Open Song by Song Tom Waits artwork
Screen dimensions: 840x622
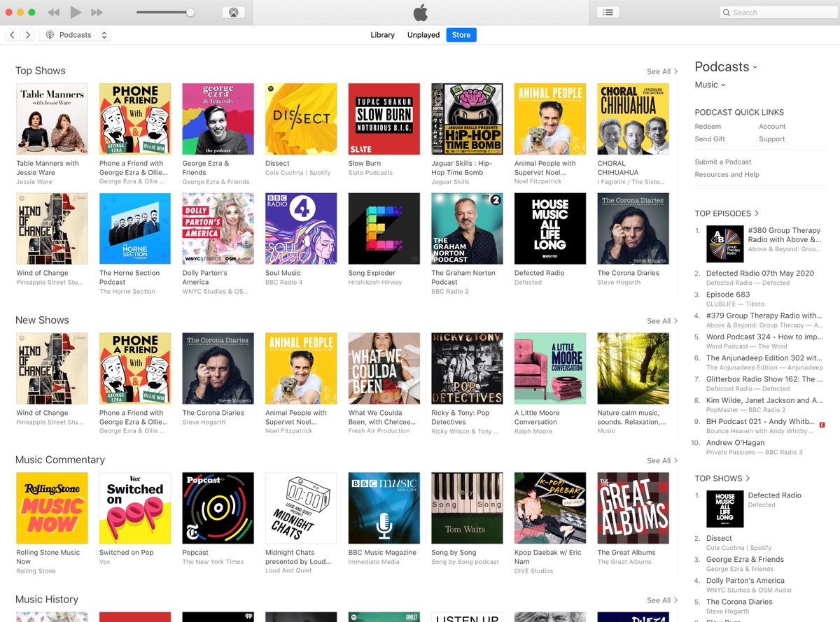(467, 508)
